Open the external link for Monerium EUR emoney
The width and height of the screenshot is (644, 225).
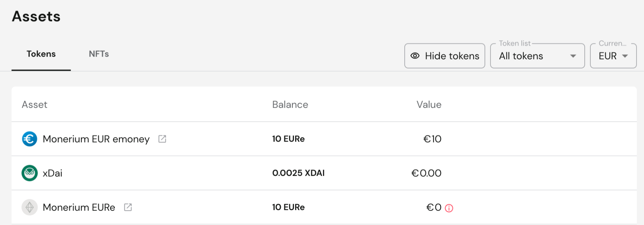click(162, 138)
